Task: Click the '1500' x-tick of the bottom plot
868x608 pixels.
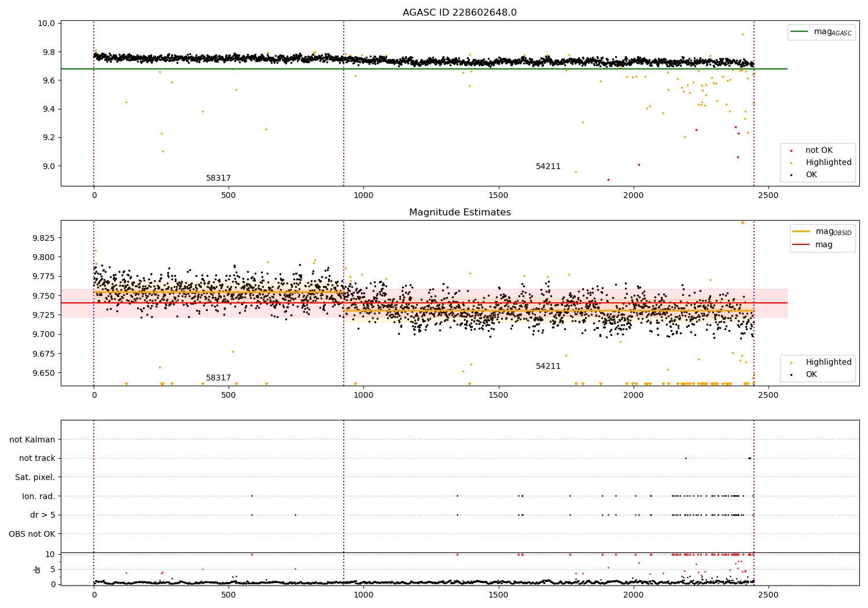Action: pos(499,595)
